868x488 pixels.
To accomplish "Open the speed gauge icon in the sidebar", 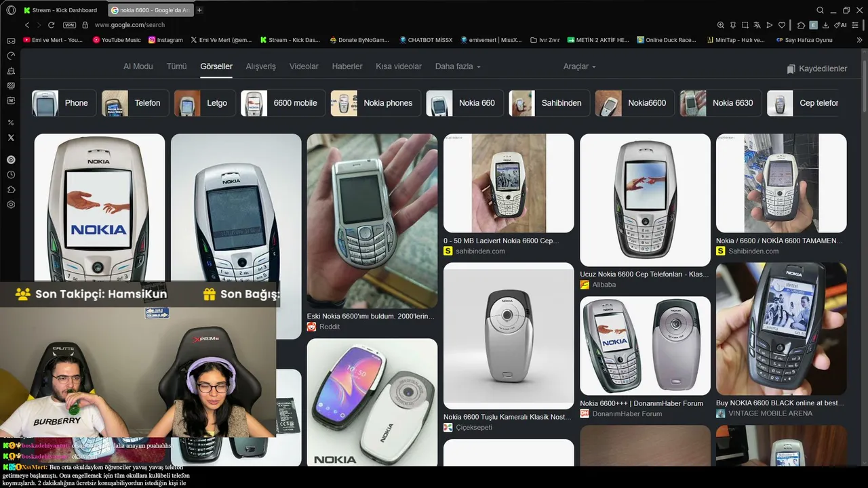I will 11,56.
